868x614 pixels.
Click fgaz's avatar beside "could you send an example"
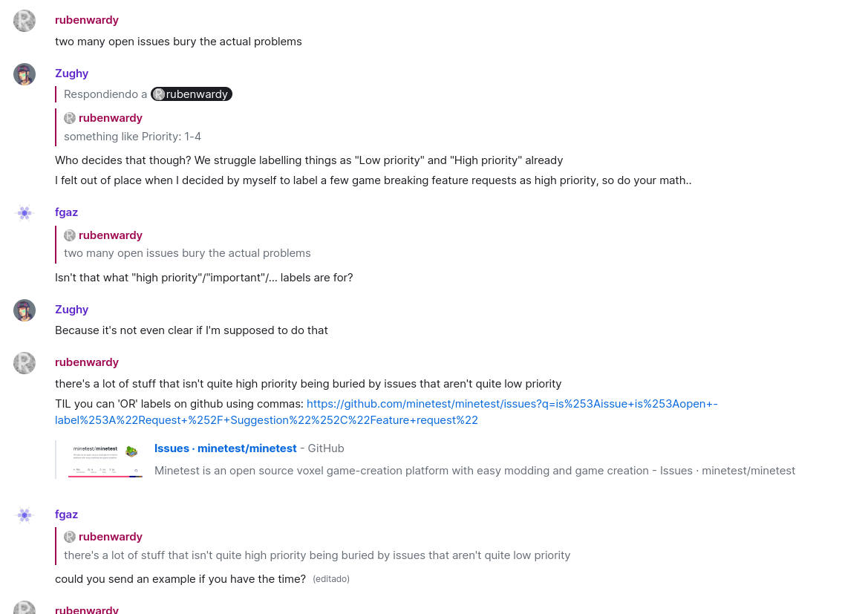[x=25, y=515]
